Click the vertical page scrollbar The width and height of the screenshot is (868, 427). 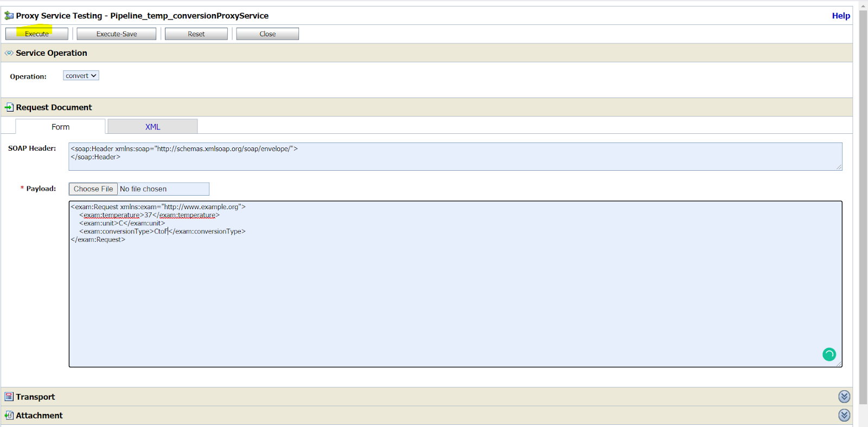point(863,206)
